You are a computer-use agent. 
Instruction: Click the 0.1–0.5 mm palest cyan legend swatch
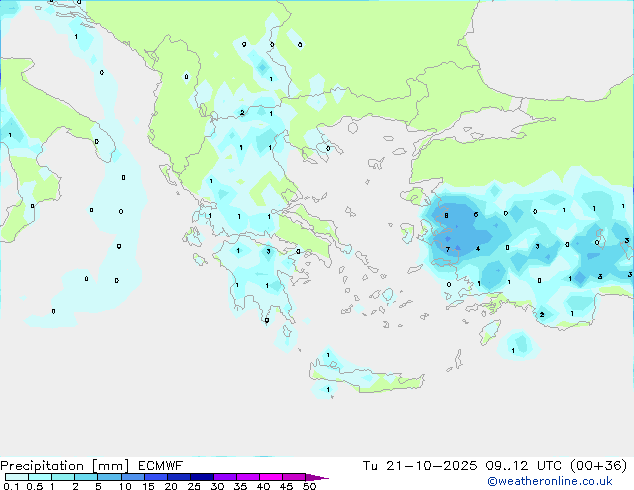click(x=17, y=477)
